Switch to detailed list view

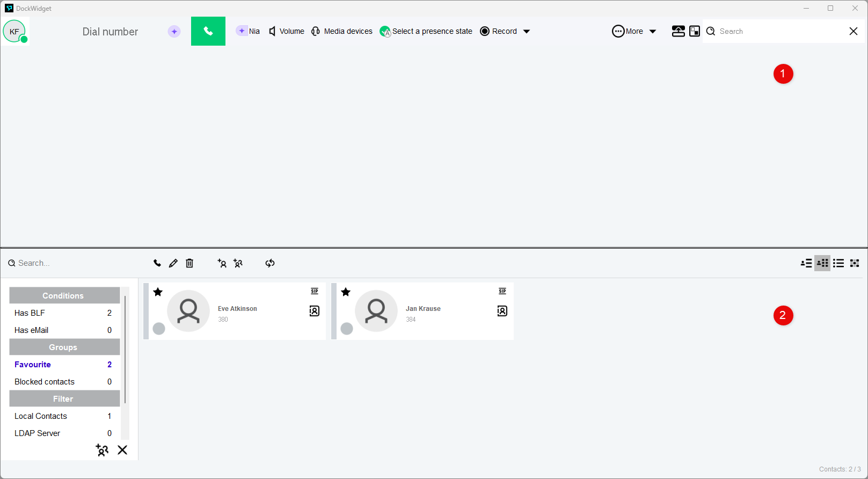tap(806, 263)
